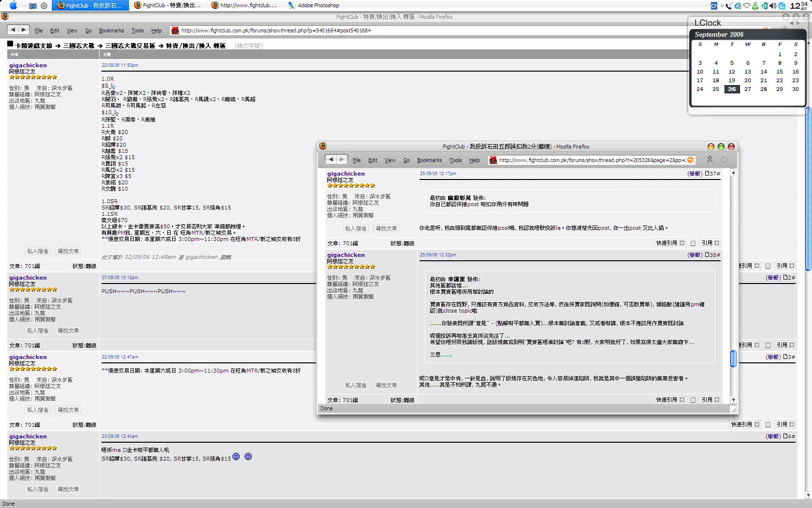Viewport: 812px width, 508px height.
Task: Tick the multi-quote checkbox on post #38
Action: (x=693, y=400)
